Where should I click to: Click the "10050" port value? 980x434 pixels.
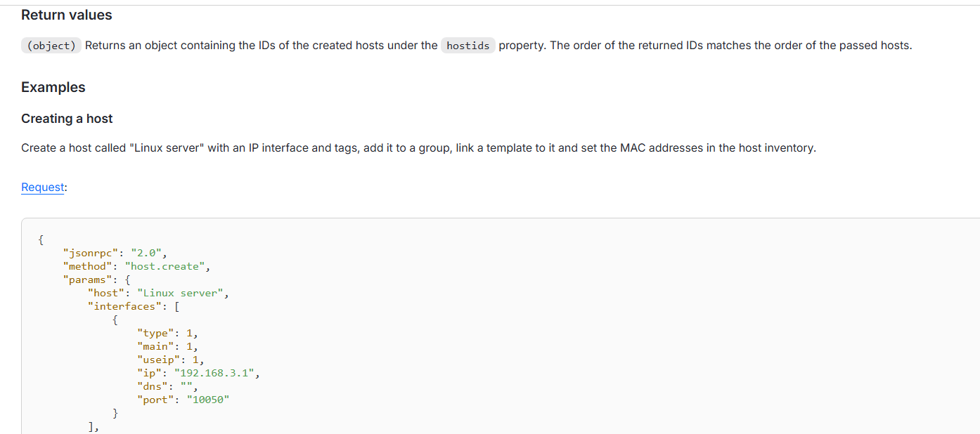pos(208,400)
